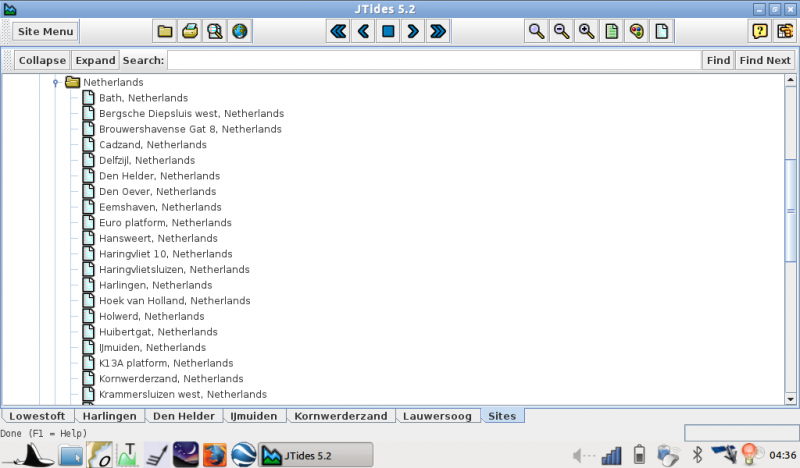This screenshot has width=800, height=468.
Task: Click the muted volume tray icon
Action: pos(583,455)
